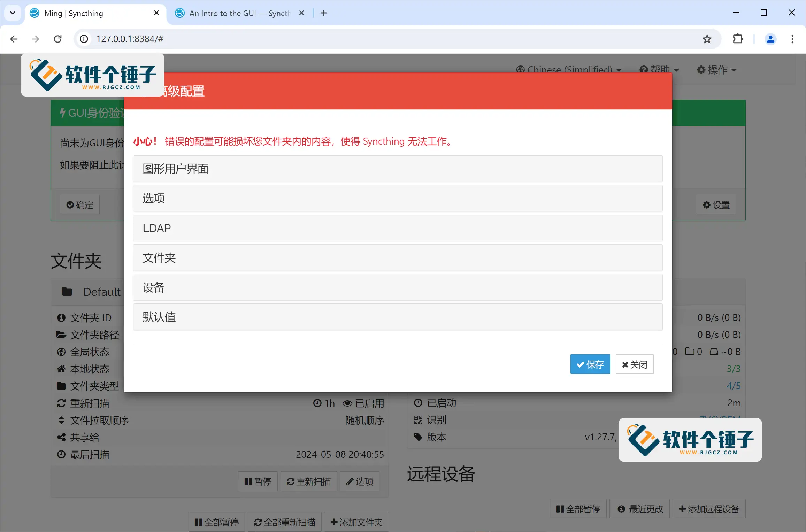Click the 暂停 pause folder button
Screen dimensions: 806x532
pos(258,481)
